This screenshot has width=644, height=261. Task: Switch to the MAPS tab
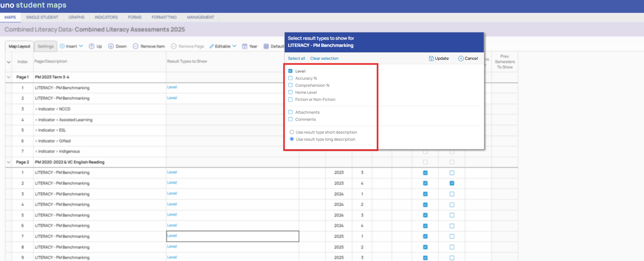[10, 17]
